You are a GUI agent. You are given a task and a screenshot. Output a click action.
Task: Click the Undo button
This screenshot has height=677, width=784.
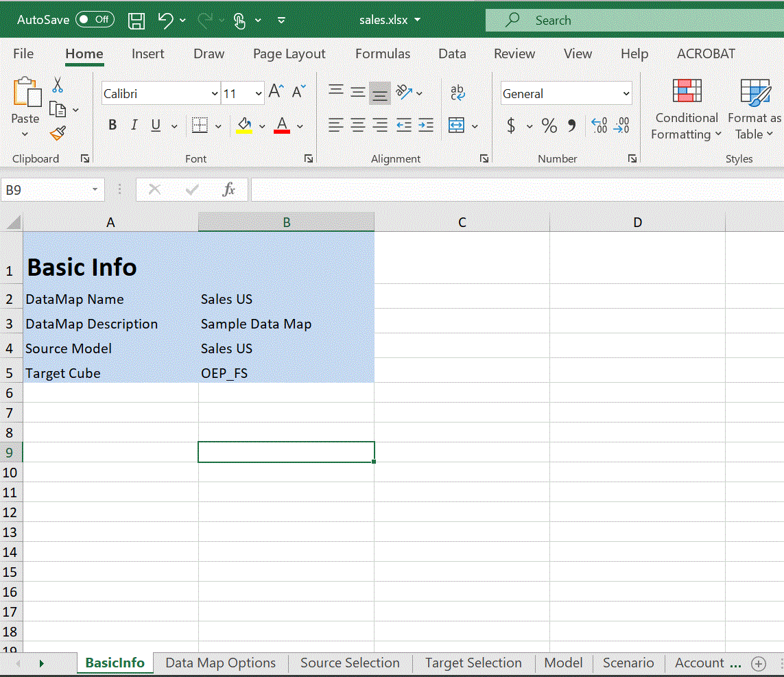point(165,20)
